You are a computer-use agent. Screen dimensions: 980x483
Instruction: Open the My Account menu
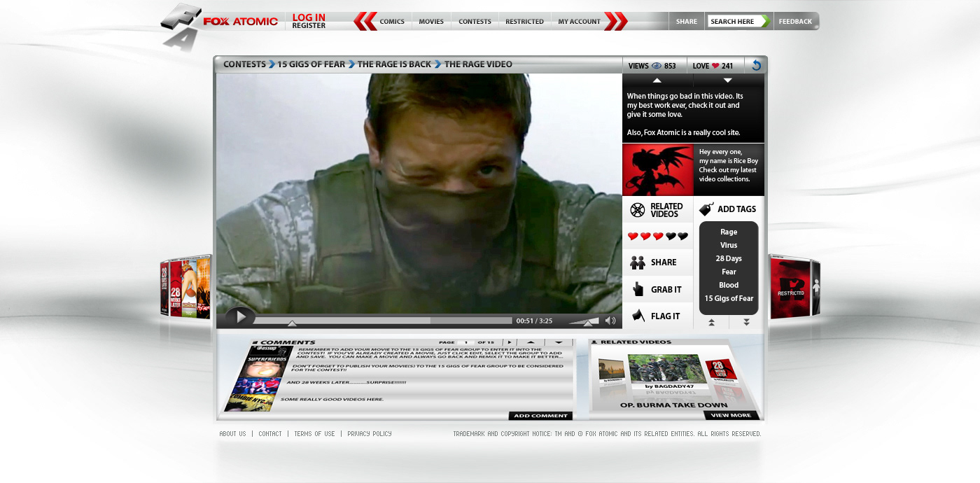pyautogui.click(x=579, y=22)
